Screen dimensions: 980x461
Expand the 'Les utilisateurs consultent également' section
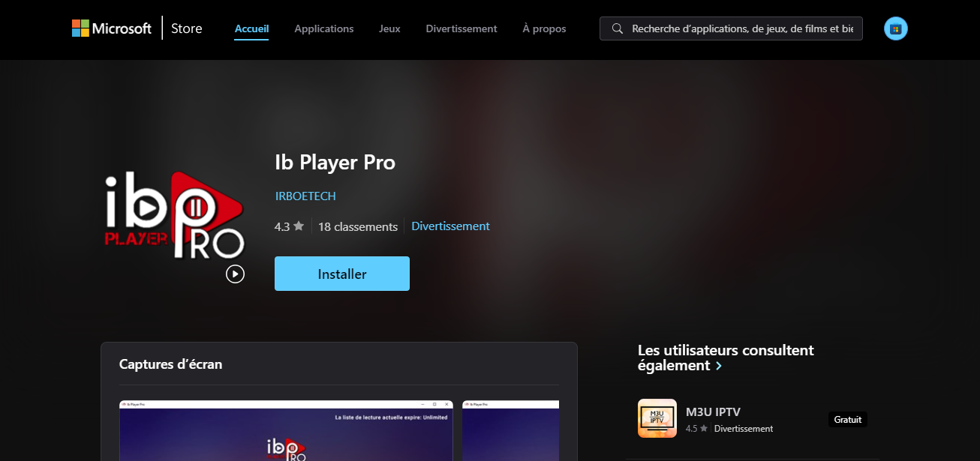tap(718, 366)
